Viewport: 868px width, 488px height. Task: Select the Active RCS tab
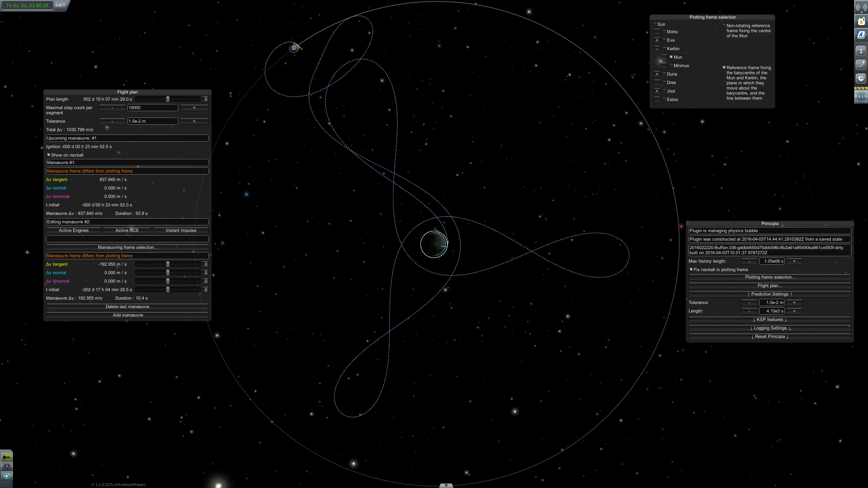click(127, 230)
